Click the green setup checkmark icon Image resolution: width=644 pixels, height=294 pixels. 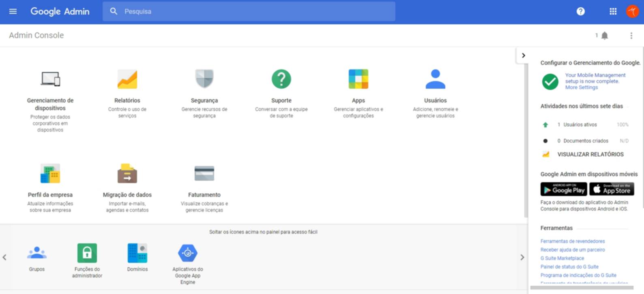click(x=550, y=81)
